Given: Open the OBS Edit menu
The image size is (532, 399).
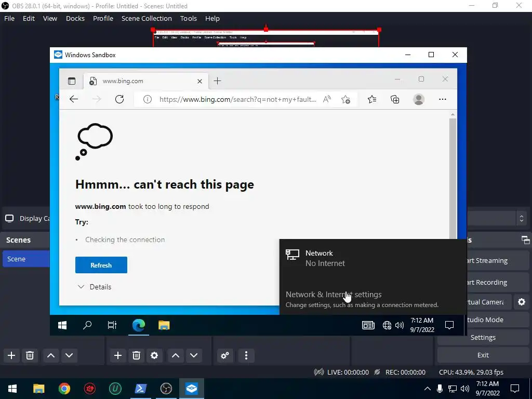Looking at the screenshot, I should (29, 18).
